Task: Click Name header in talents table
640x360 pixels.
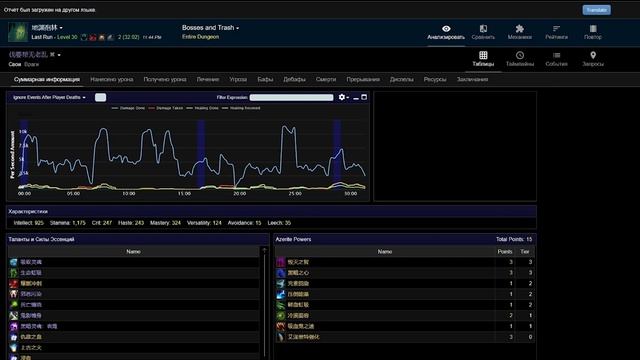Action: point(133,251)
